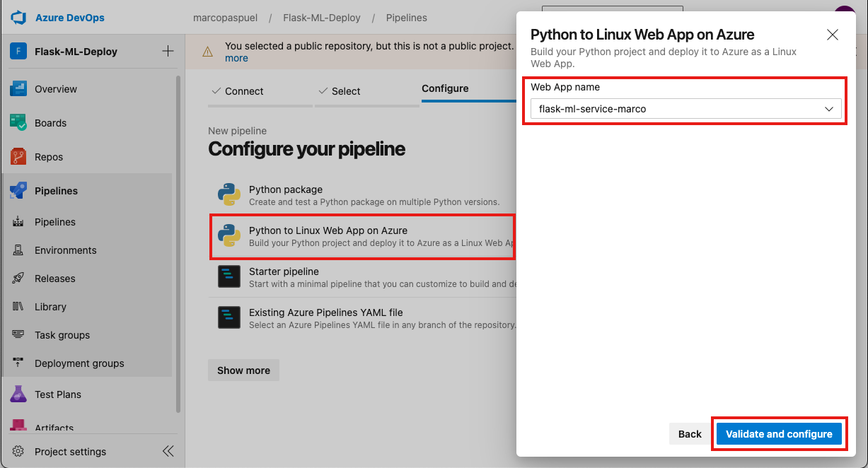Click the Task groups icon
The image size is (868, 468).
pyautogui.click(x=19, y=335)
